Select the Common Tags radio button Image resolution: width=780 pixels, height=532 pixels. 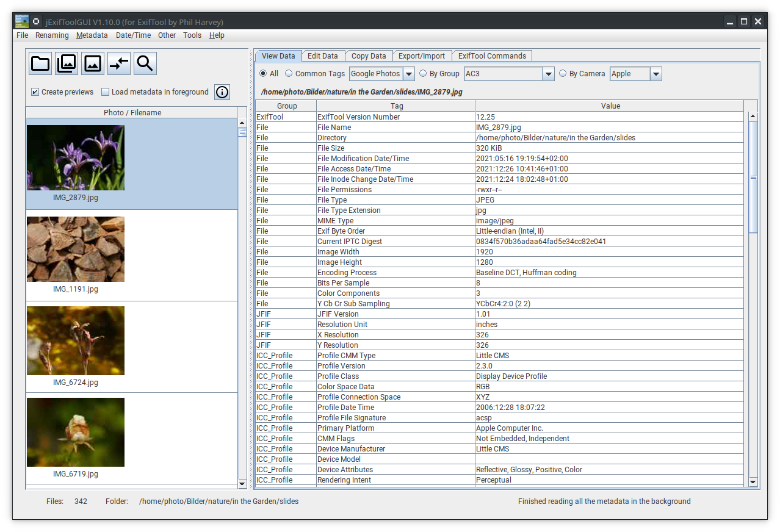point(289,74)
